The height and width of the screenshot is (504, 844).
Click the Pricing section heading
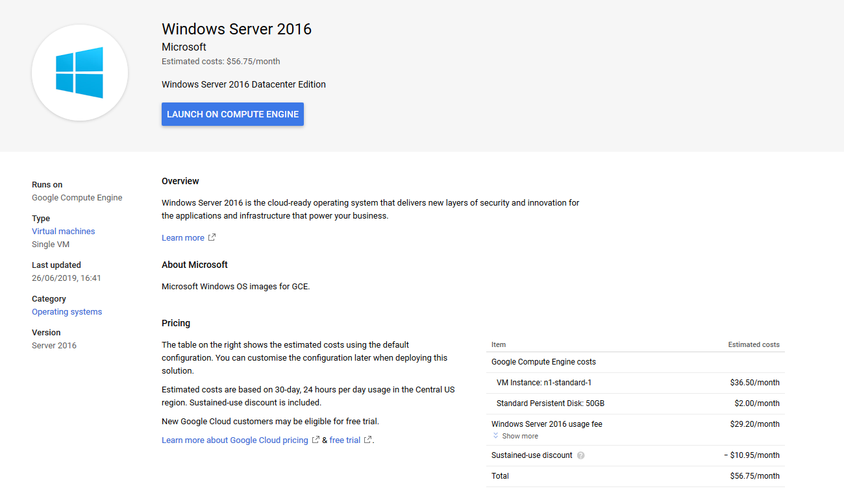coord(176,323)
